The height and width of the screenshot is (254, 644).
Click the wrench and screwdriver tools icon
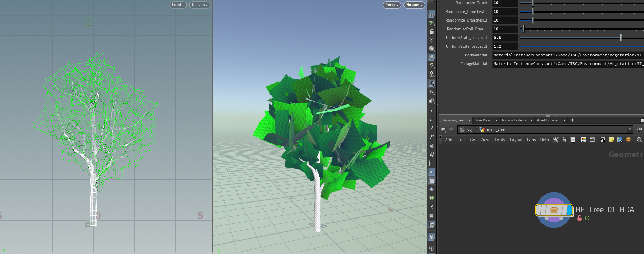point(556,140)
